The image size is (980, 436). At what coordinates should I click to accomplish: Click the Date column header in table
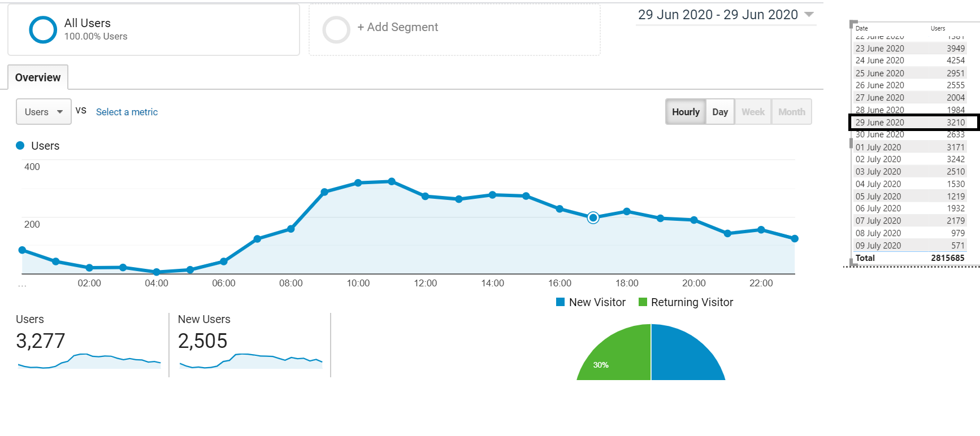coord(862,28)
